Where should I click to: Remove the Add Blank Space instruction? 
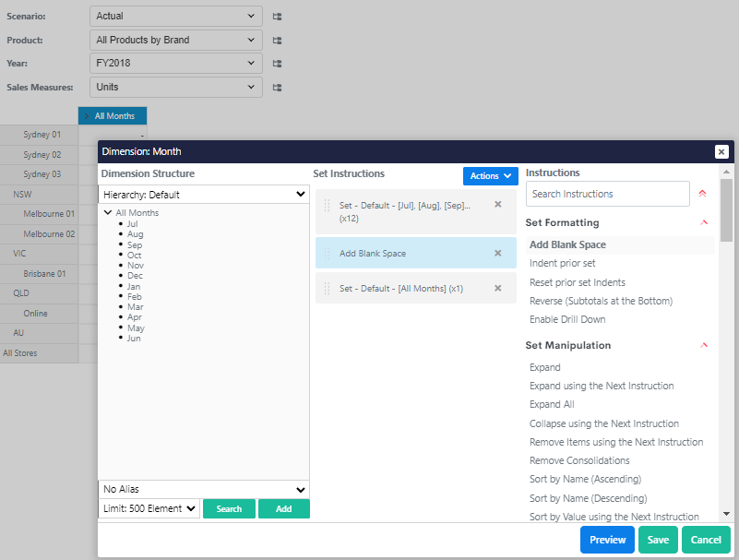click(x=498, y=253)
